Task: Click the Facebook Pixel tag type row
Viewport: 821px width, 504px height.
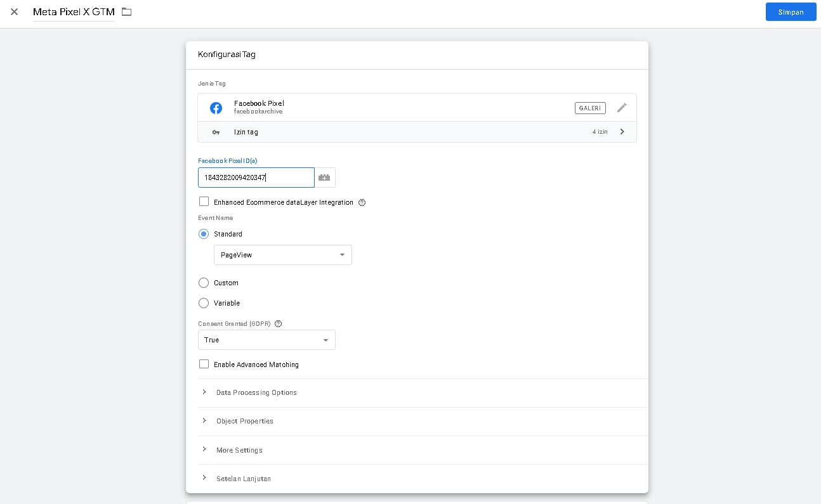Action: click(417, 108)
